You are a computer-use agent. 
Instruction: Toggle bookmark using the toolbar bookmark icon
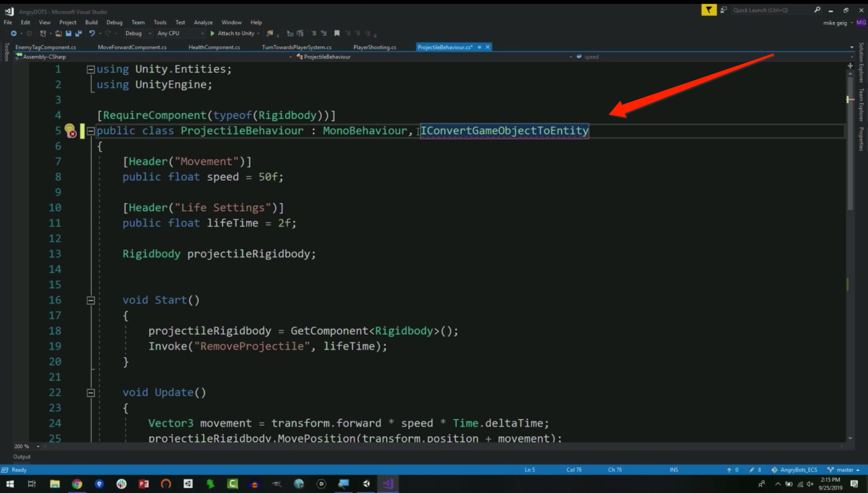337,33
